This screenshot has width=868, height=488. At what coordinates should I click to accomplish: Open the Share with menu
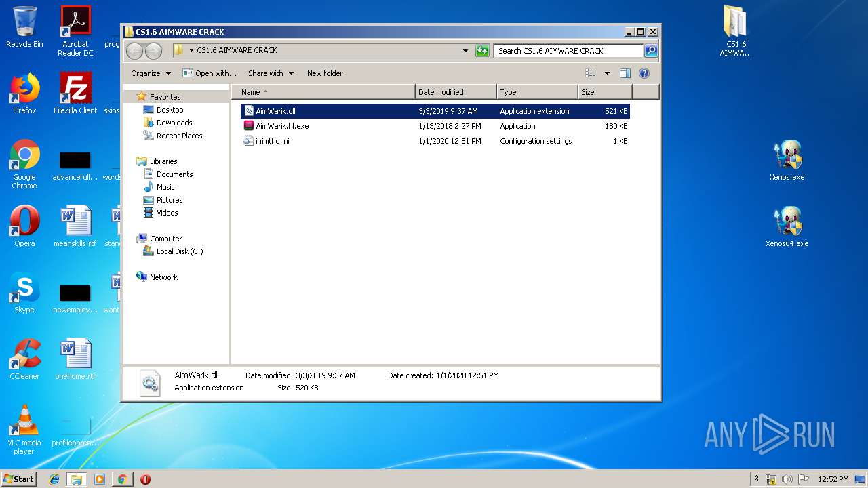(271, 73)
